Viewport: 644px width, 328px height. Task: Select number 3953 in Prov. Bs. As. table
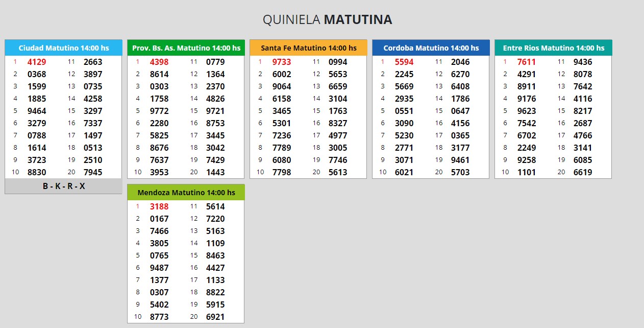pos(159,172)
